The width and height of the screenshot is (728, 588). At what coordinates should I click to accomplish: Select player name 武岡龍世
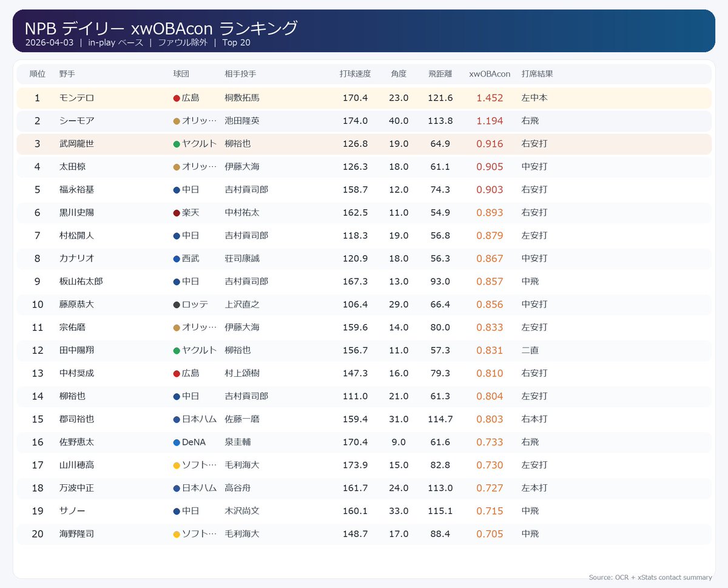(76, 144)
